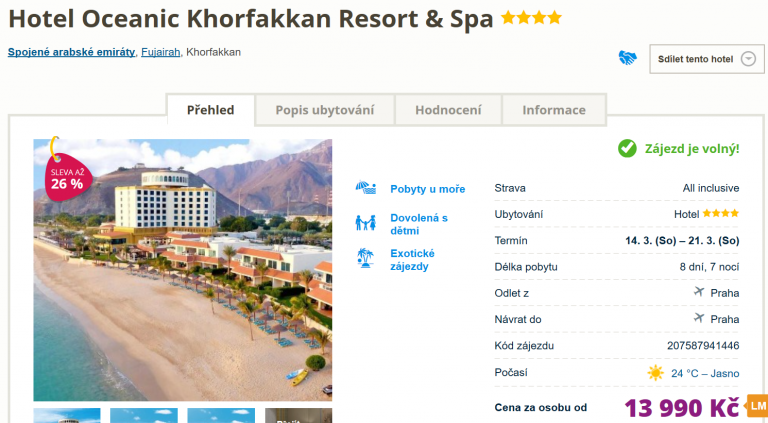Viewport: 768px width, 423px height.
Task: Open the first gallery thumbnail below photo
Action: point(67,416)
